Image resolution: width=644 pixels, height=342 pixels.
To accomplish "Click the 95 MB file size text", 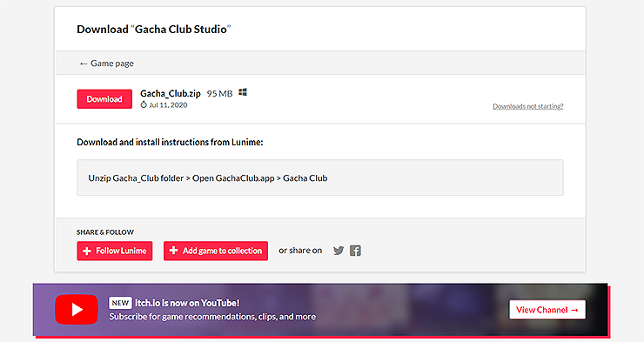I will tap(219, 94).
